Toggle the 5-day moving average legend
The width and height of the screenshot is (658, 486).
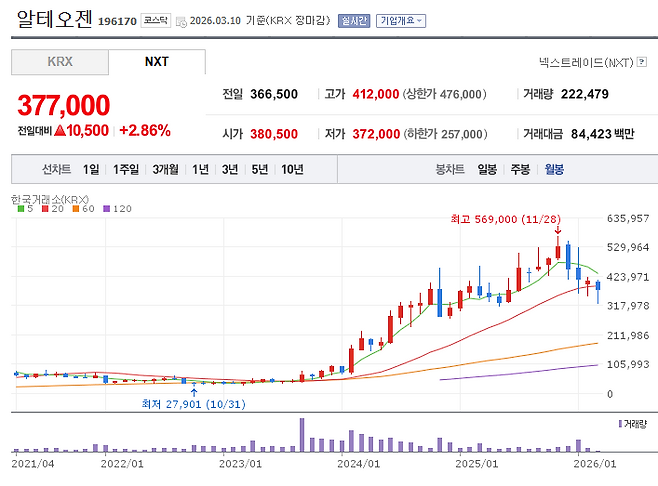coord(26,208)
